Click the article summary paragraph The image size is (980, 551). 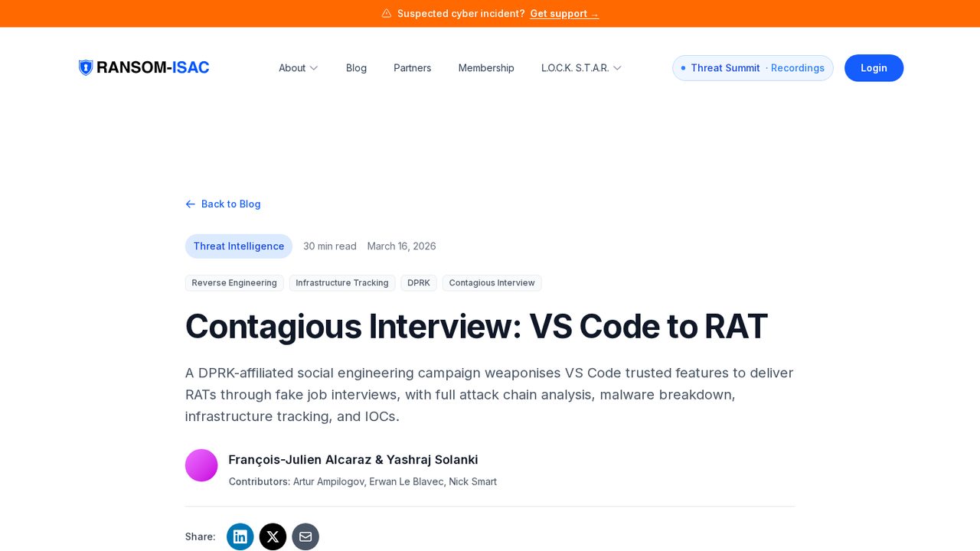pyautogui.click(x=489, y=395)
